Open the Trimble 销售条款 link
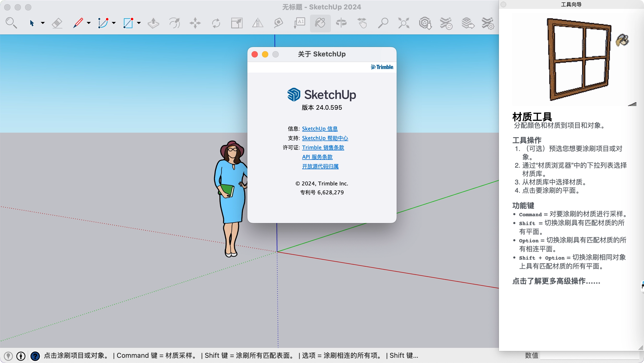The image size is (644, 363). click(323, 148)
